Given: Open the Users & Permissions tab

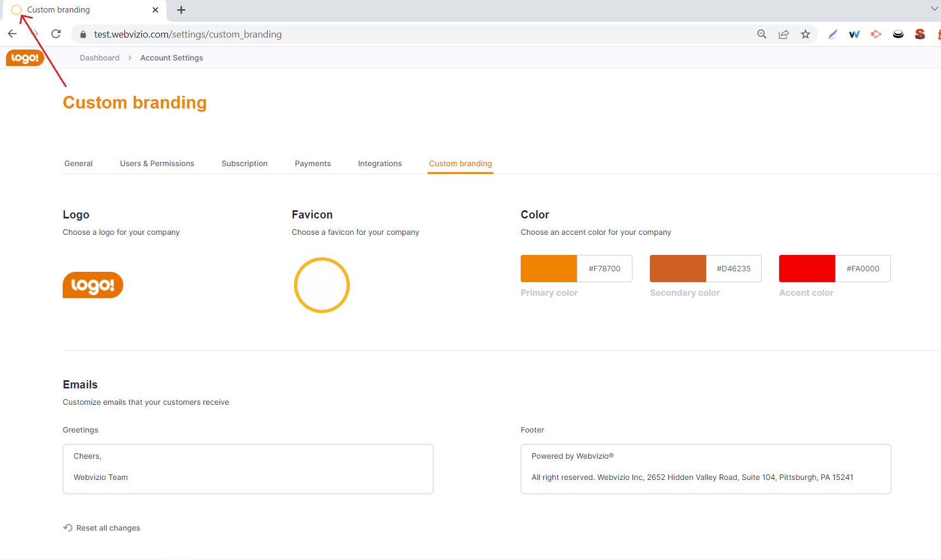Looking at the screenshot, I should (157, 163).
